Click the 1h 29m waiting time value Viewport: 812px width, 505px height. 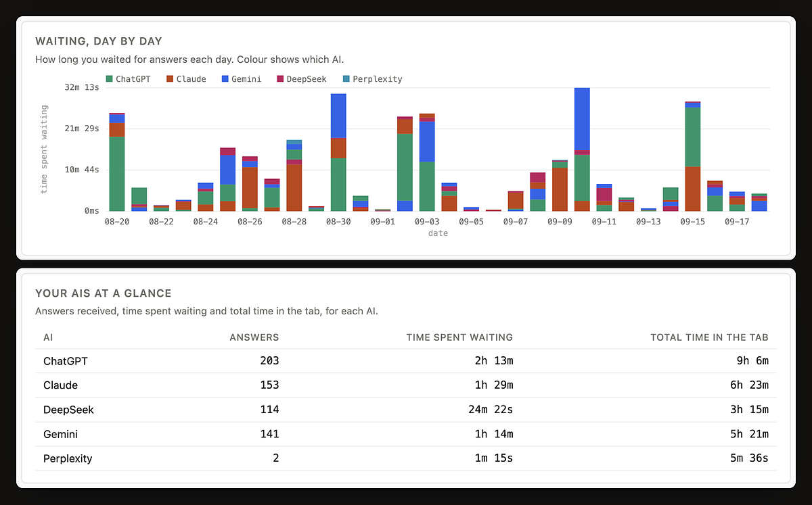click(493, 385)
